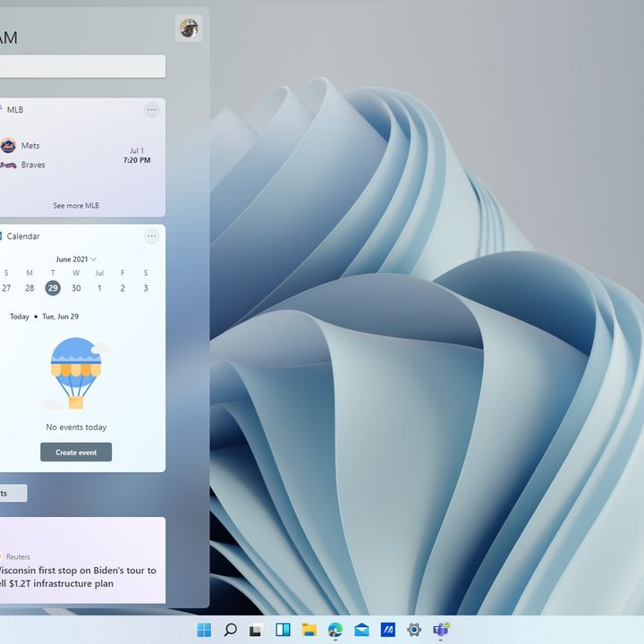Click the Braves team logo

point(8,165)
